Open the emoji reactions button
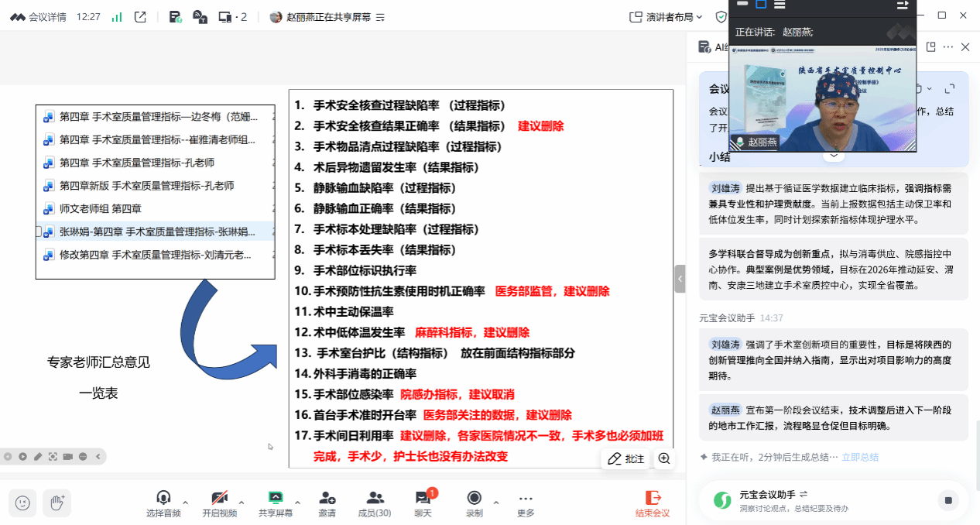The image size is (980, 525). pos(23,503)
